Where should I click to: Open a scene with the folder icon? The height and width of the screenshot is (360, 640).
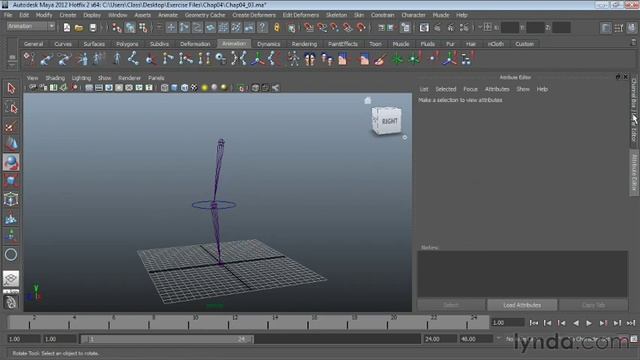tap(79, 27)
